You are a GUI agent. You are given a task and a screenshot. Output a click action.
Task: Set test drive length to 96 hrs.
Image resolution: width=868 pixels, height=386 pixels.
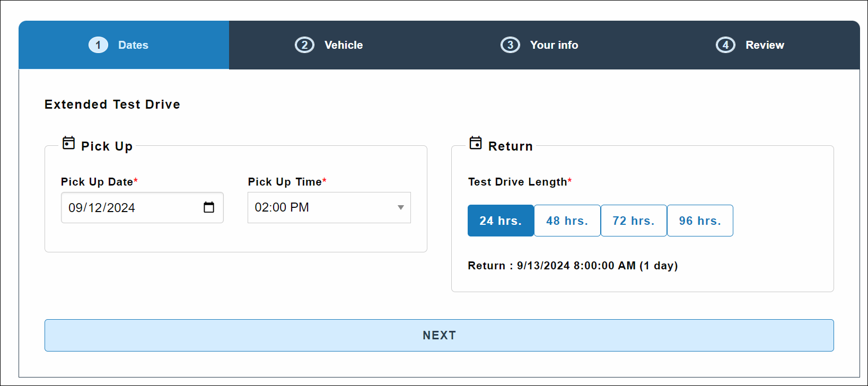pos(700,221)
